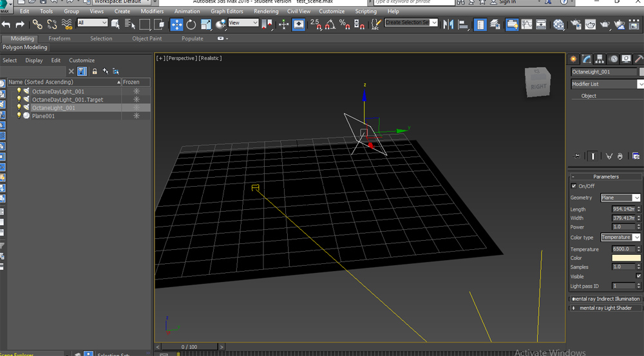Click Use Pivot Point Center icon
Image resolution: width=644 pixels, height=356 pixels.
coord(267,24)
